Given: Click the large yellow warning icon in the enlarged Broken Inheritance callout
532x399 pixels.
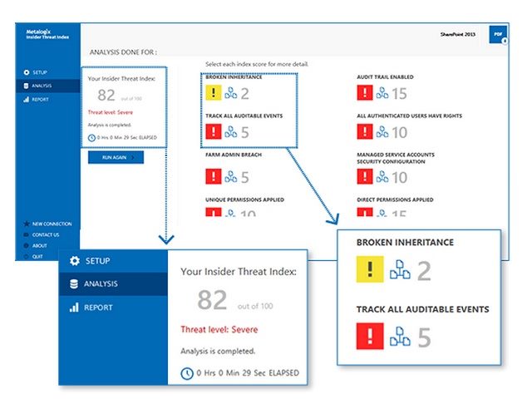Looking at the screenshot, I should [x=370, y=269].
